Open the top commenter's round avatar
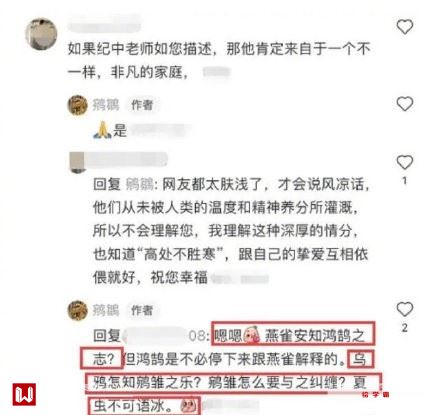Viewport: 438px width, 415px height. pyautogui.click(x=41, y=34)
